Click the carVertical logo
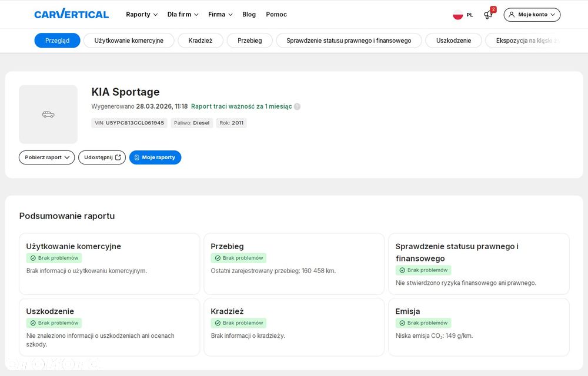The width and height of the screenshot is (588, 376). pos(71,14)
